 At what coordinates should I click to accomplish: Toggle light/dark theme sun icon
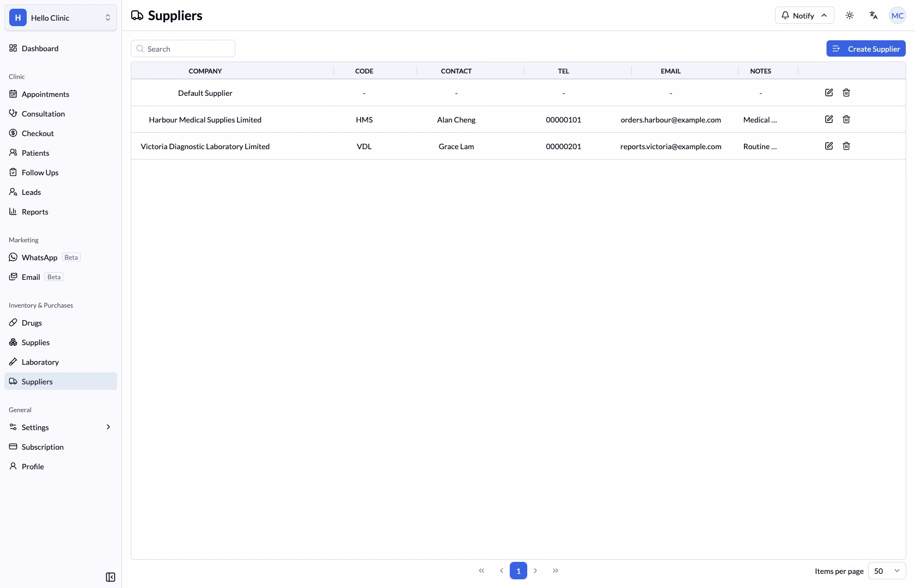[x=850, y=15]
